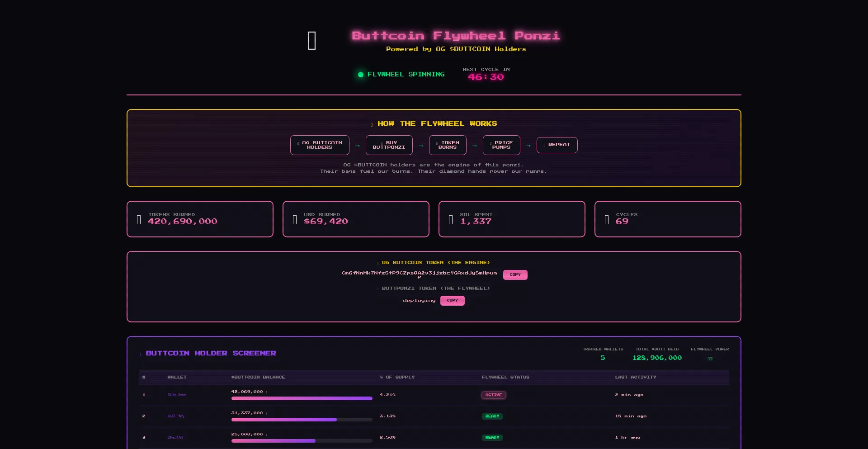Click the Buttcoin Holder Screener title icon
Viewport: 868px width, 449px height.
[139, 355]
